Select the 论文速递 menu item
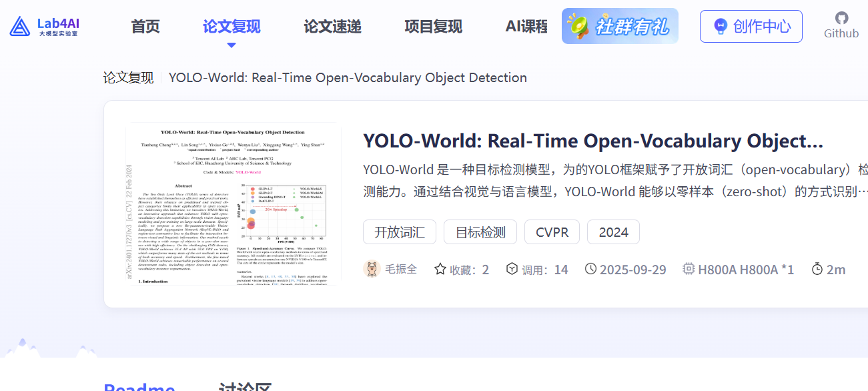Image resolution: width=868 pixels, height=391 pixels. [332, 27]
